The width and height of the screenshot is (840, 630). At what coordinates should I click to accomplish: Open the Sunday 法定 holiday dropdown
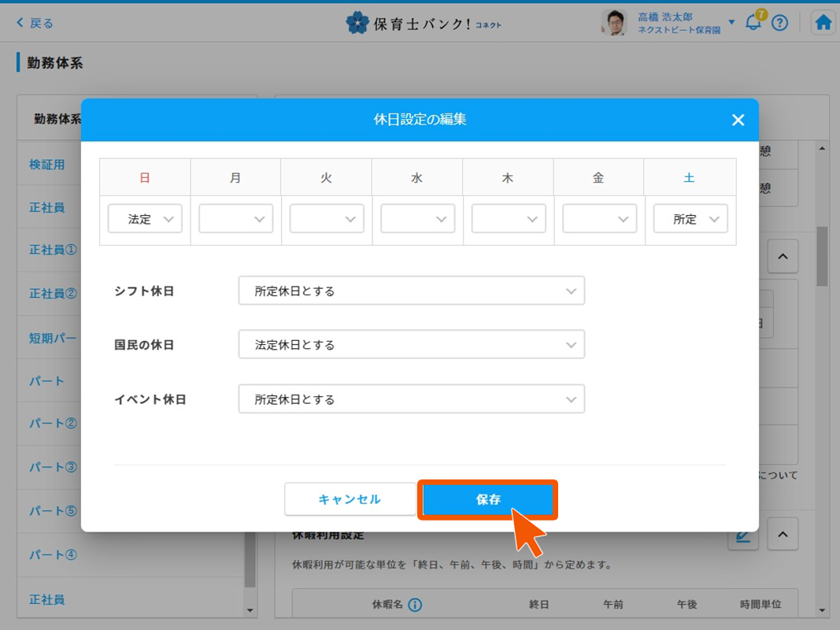(x=145, y=219)
